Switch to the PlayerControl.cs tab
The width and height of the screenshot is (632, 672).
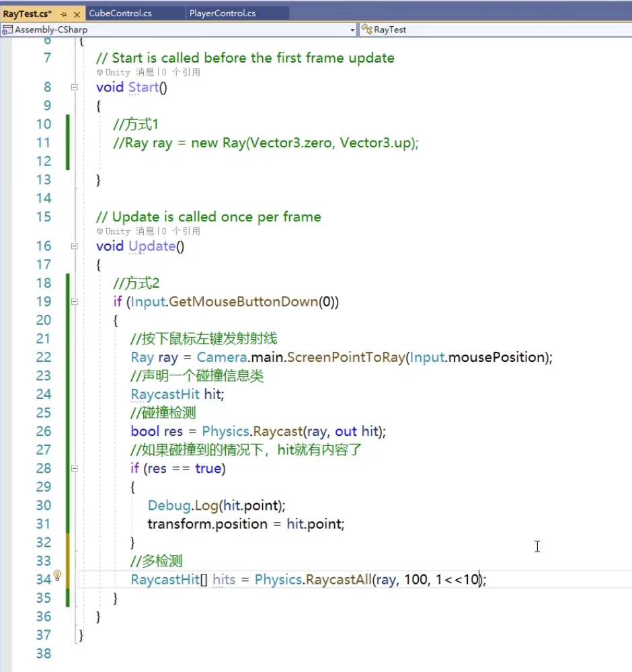tap(221, 13)
